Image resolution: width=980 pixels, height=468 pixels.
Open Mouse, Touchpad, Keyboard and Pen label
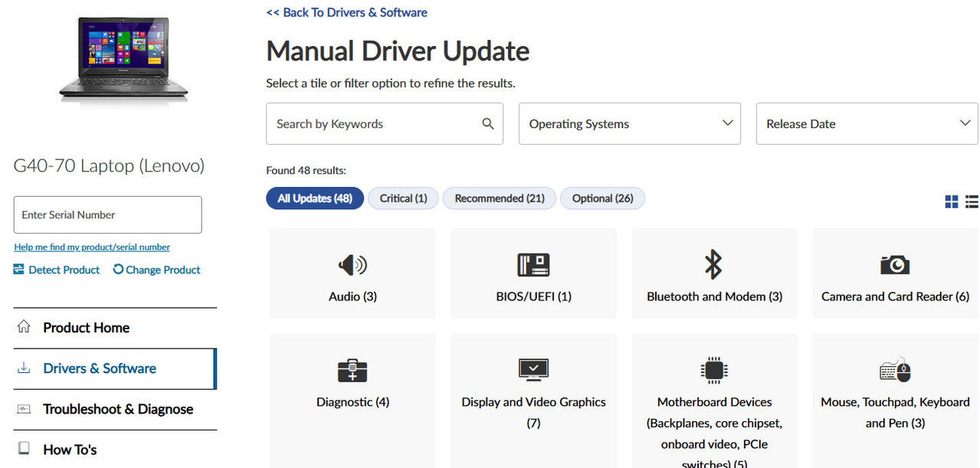tap(895, 412)
